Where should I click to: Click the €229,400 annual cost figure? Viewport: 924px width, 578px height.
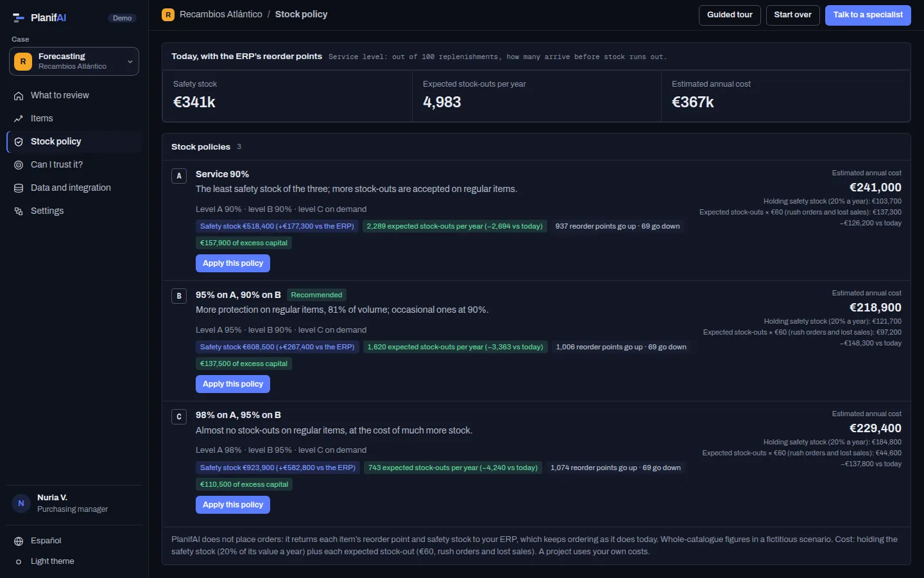pyautogui.click(x=875, y=428)
